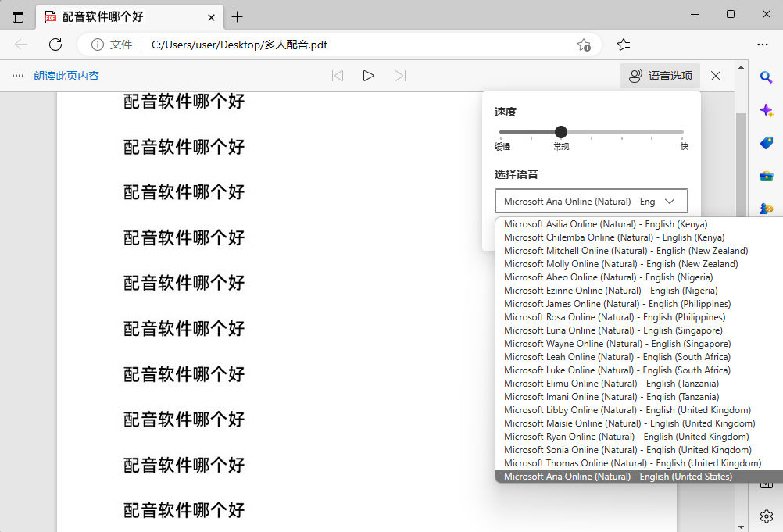Image resolution: width=783 pixels, height=532 pixels.
Task: Close the 配音软件哪个好 tab
Action: [x=211, y=17]
